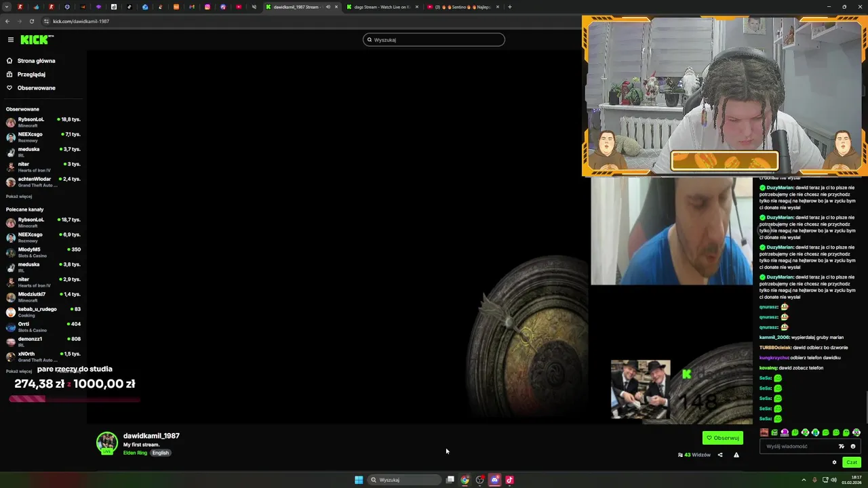Open Przeglądaj in the sidebar
868x488 pixels.
pyautogui.click(x=31, y=75)
